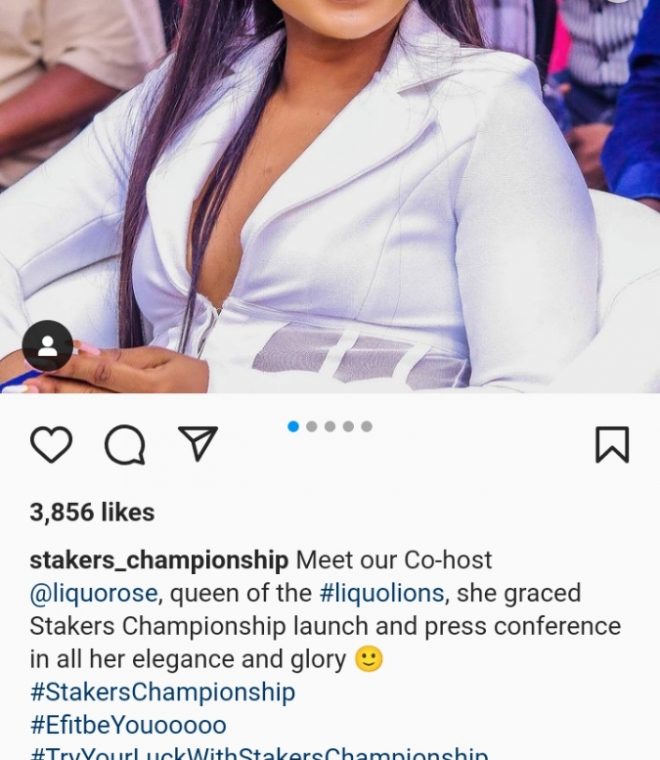
Task: Select the fifth carousel page dot
Action: coord(367,427)
